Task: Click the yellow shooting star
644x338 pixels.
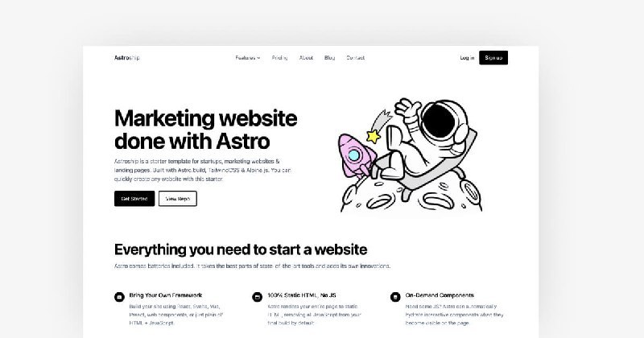Action: pos(374,135)
